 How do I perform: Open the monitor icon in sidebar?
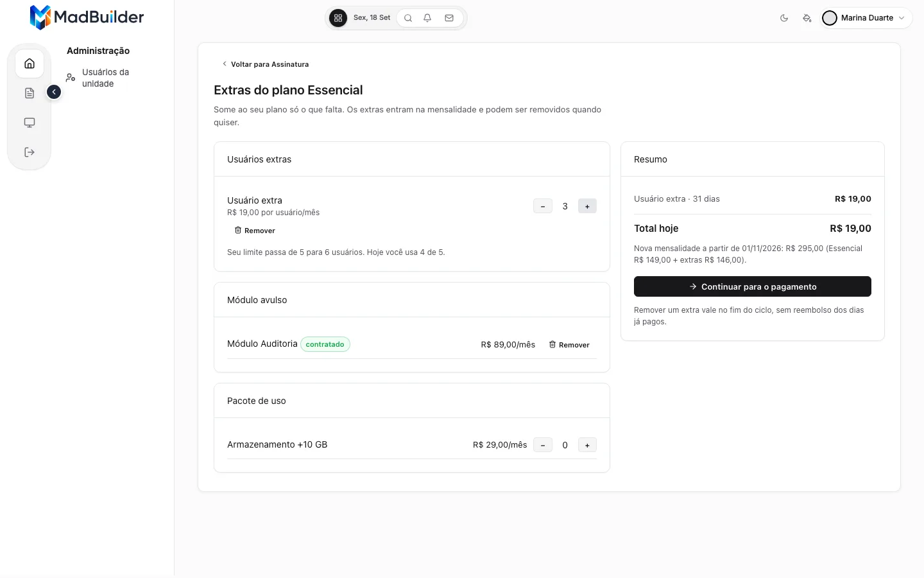pyautogui.click(x=30, y=123)
